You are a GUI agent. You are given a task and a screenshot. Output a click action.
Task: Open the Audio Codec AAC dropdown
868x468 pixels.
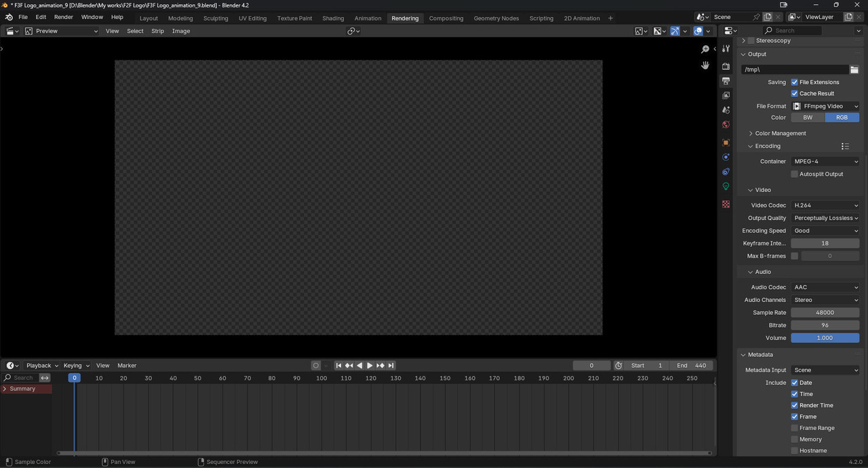825,288
